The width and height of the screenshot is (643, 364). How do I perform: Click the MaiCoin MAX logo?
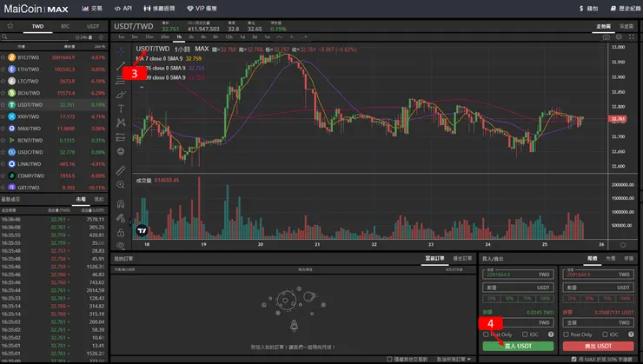click(36, 9)
